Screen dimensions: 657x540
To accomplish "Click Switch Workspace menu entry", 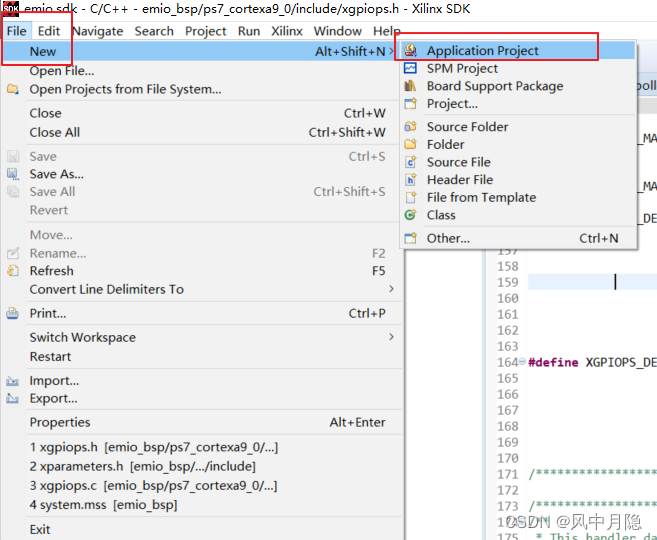I will 200,337.
